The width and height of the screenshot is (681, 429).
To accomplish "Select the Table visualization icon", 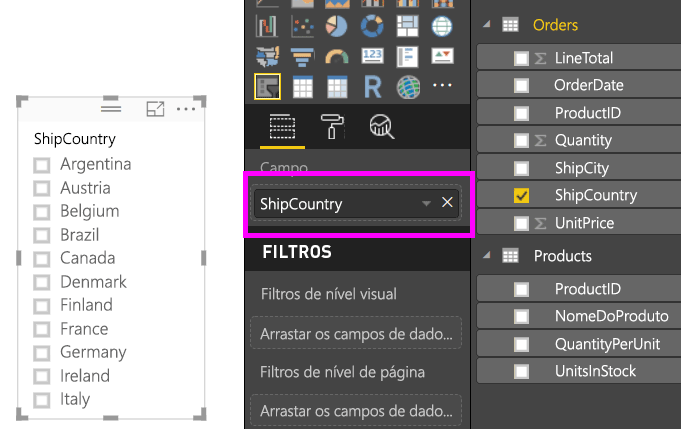I will click(303, 86).
